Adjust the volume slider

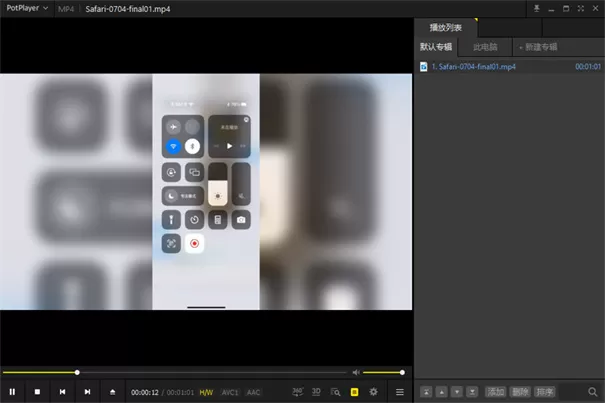coord(384,372)
